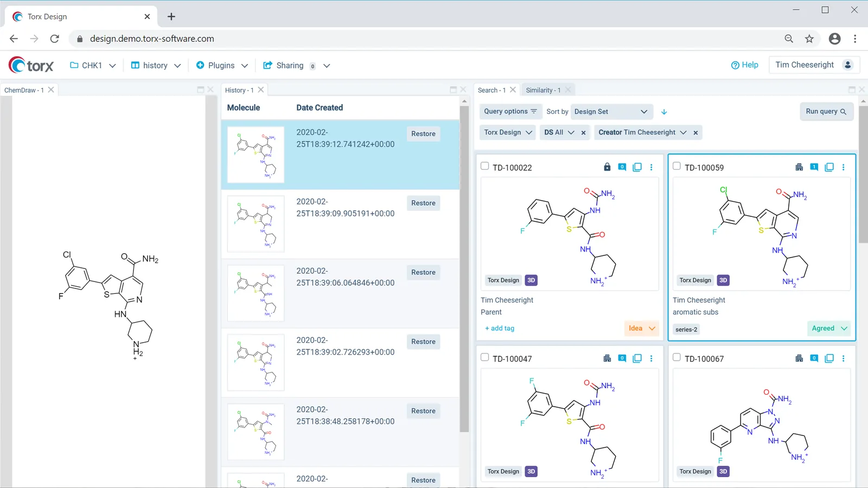Image resolution: width=868 pixels, height=488 pixels.
Task: Add tag to TD-100022
Action: [500, 329]
